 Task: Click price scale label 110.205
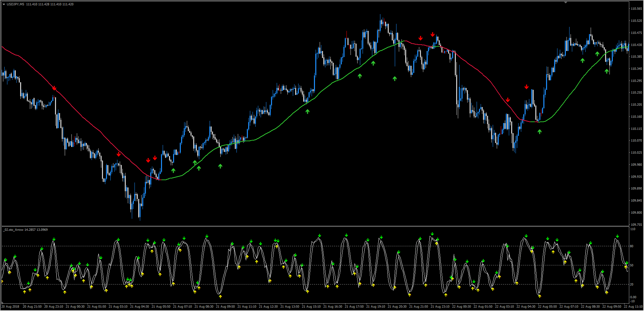coord(636,105)
